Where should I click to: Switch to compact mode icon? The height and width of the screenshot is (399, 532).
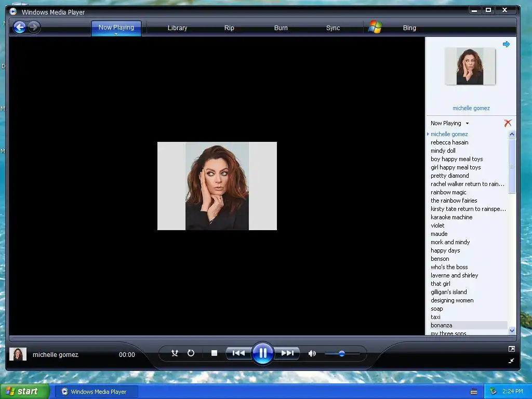(512, 361)
